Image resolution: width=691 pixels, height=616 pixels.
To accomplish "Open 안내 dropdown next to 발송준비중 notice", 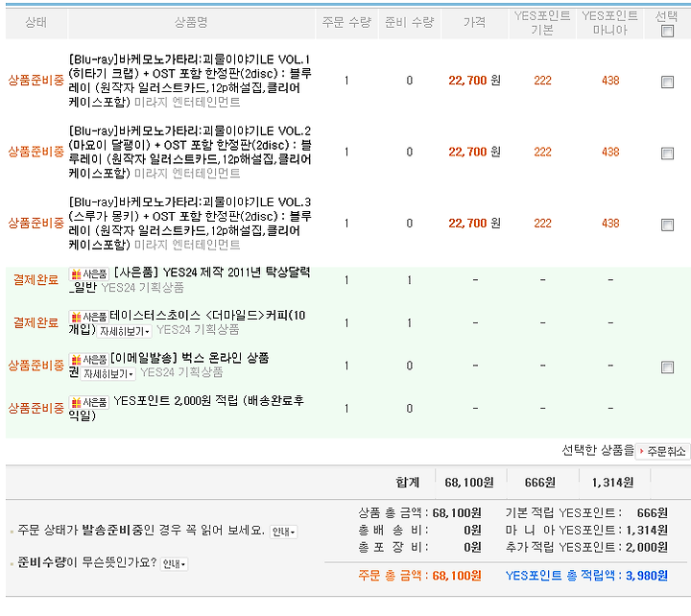I will pos(283,532).
